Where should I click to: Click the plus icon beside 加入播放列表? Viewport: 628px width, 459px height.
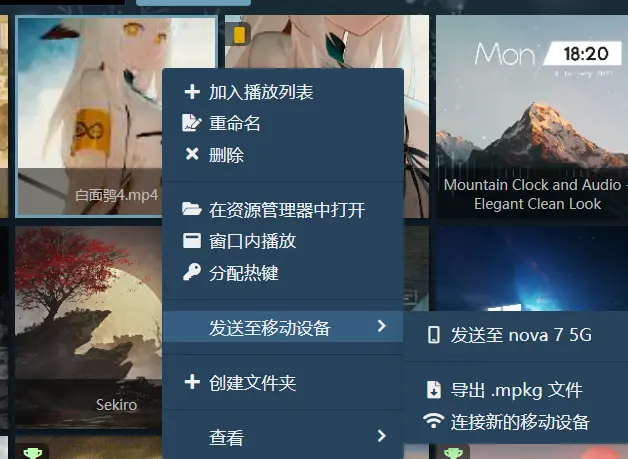point(192,92)
